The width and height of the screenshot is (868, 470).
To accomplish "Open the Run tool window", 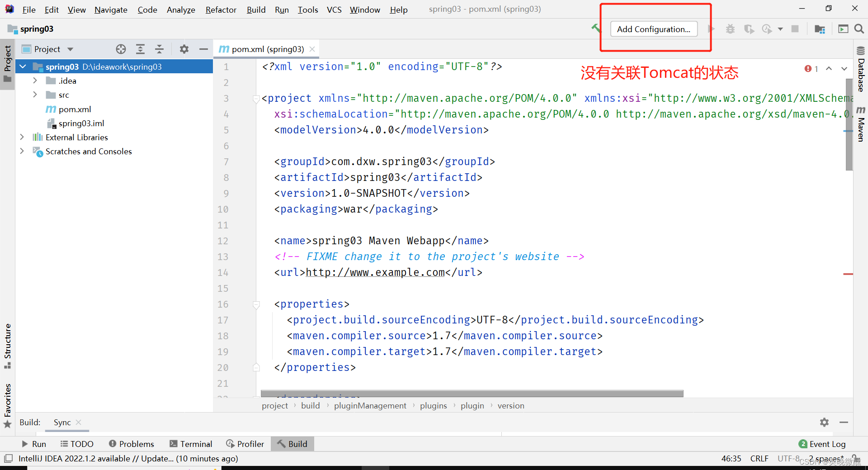I will (x=34, y=444).
